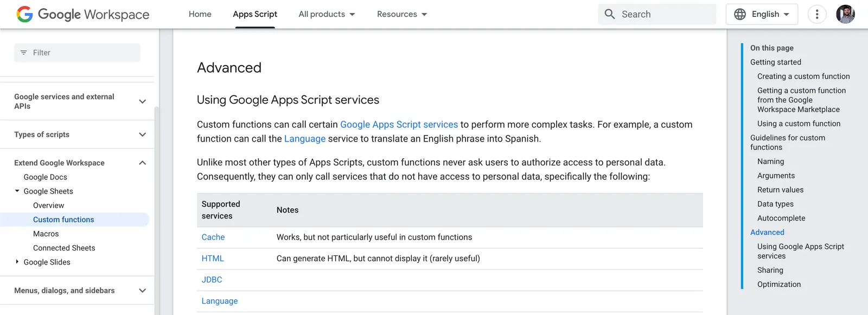Image resolution: width=868 pixels, height=315 pixels.
Task: Jump to Using a custom function
Action: [x=799, y=124]
